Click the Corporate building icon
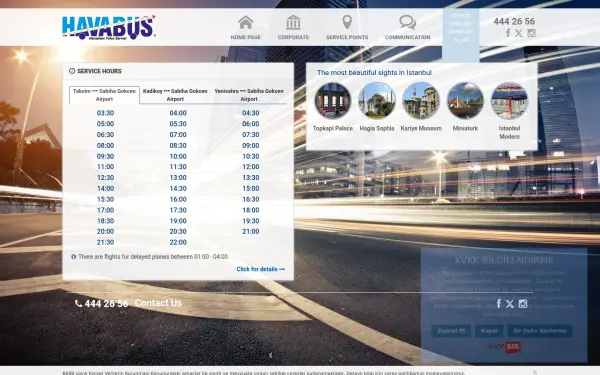This screenshot has width=600, height=375. coord(293,22)
